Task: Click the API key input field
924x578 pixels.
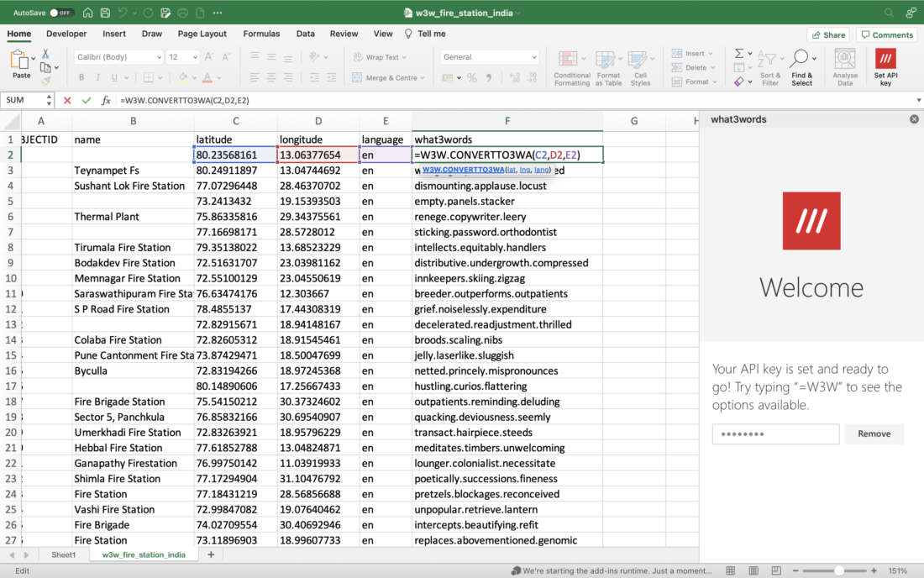Action: 775,433
